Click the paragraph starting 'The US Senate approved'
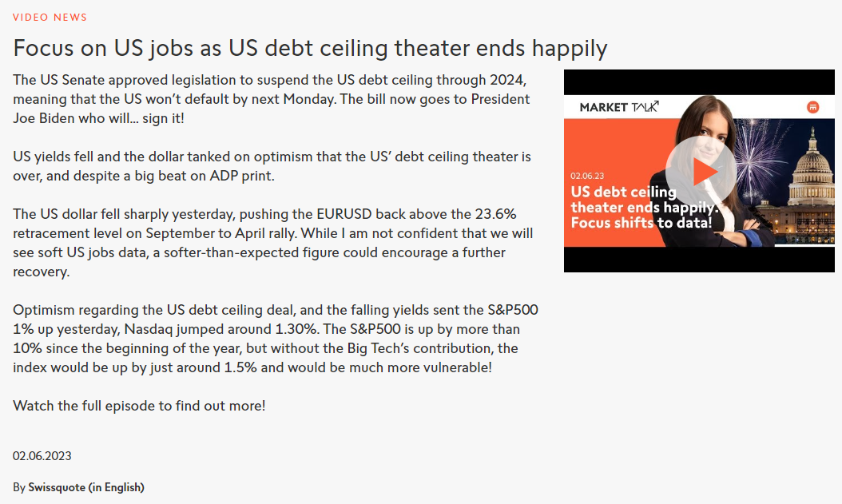This screenshot has height=504, width=842. coord(271,99)
